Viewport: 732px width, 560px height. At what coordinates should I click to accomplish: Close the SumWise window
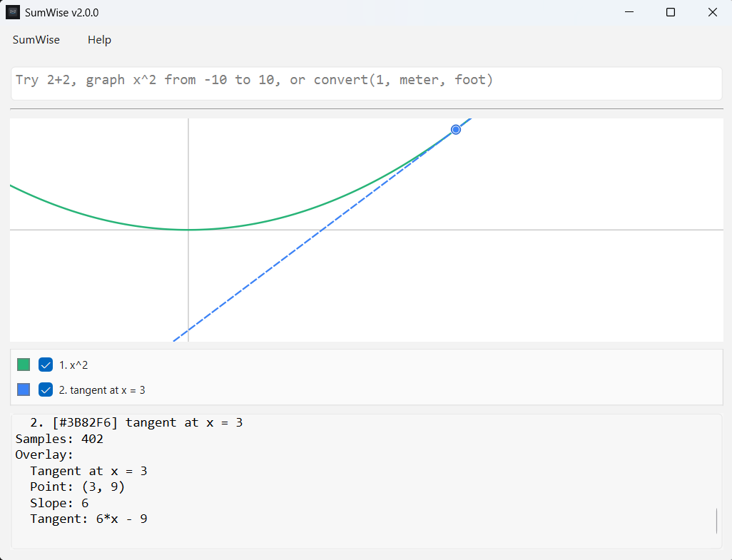pos(713,12)
